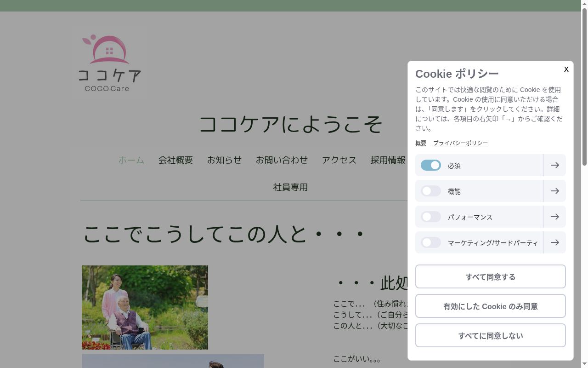Click the caregiver and wheelchair photo
This screenshot has width=588, height=368.
145,307
